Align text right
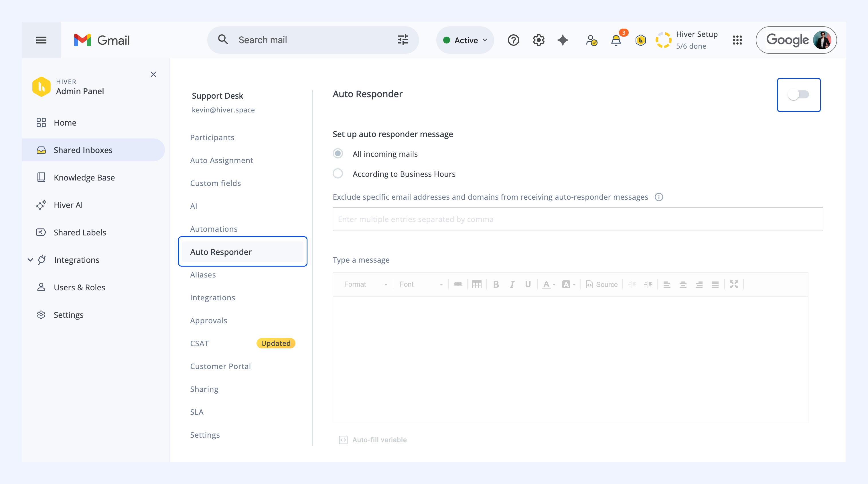The image size is (868, 484). click(x=699, y=284)
